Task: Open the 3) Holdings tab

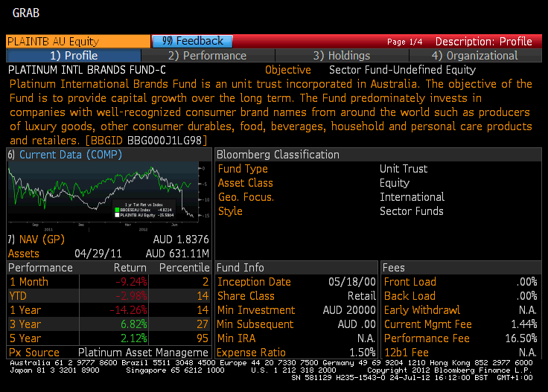Action: [x=342, y=56]
